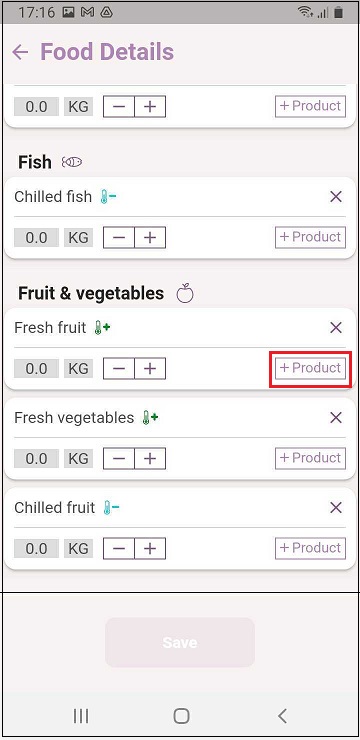Remove the Fresh vegetables item
The height and width of the screenshot is (740, 360).
(336, 417)
